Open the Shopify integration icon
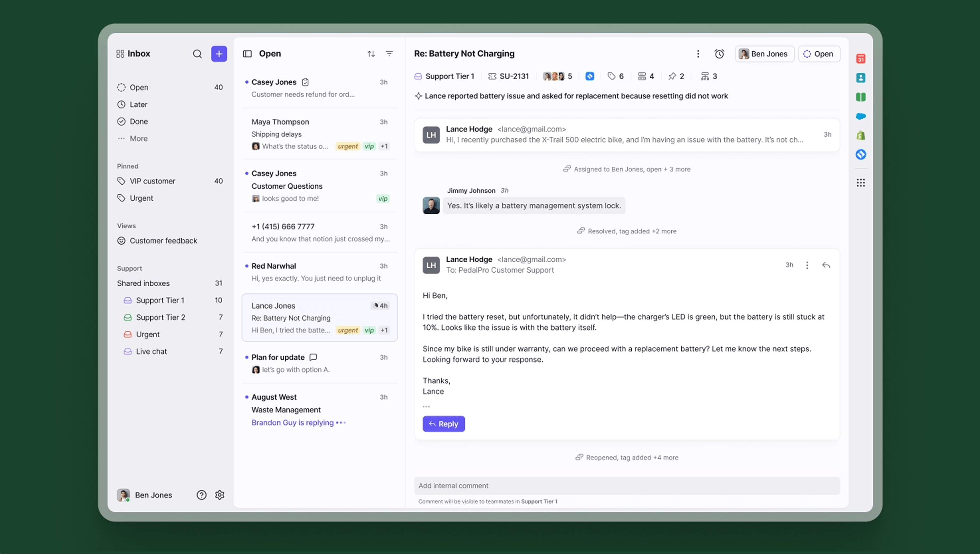This screenshot has height=554, width=980. point(861,135)
